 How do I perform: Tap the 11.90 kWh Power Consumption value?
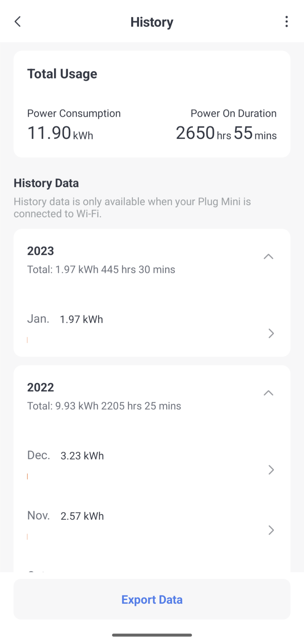click(60, 133)
